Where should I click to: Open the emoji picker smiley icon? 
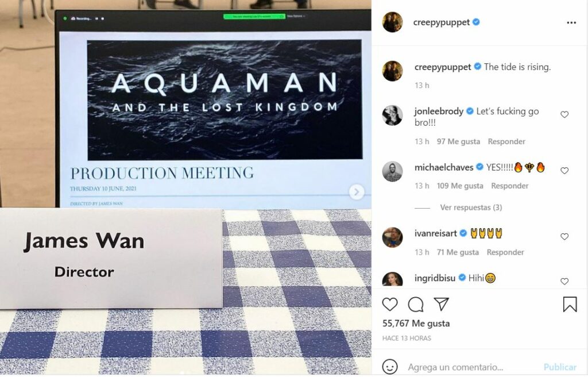[390, 367]
